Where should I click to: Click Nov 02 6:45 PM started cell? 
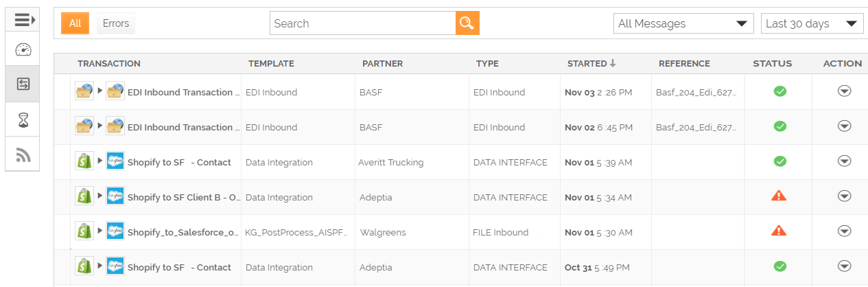[x=598, y=127]
